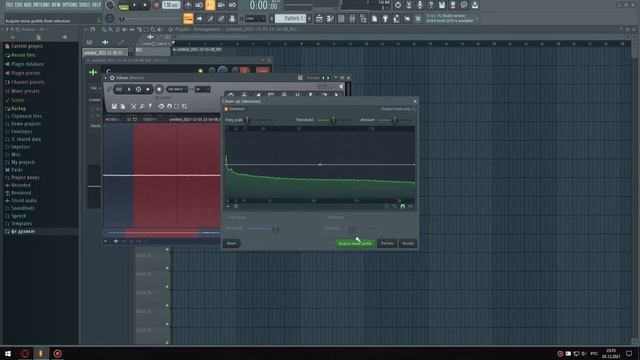
Task: Click the export download icon in top toolbar
Action: (475, 5)
